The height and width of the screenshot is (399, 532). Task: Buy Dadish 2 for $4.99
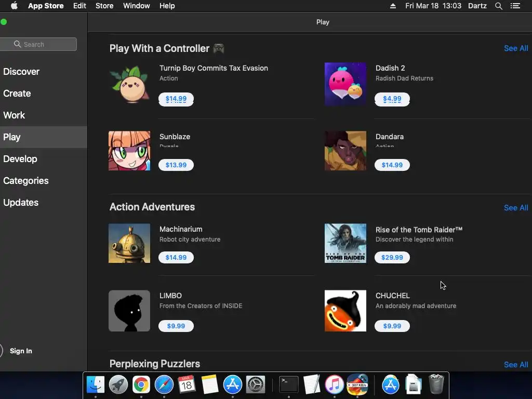tap(392, 99)
